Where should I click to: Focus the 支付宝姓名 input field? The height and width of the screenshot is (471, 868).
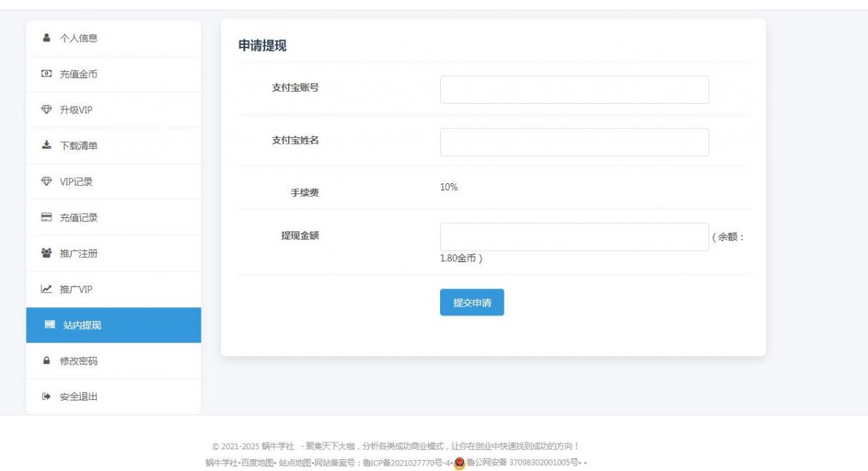click(574, 142)
